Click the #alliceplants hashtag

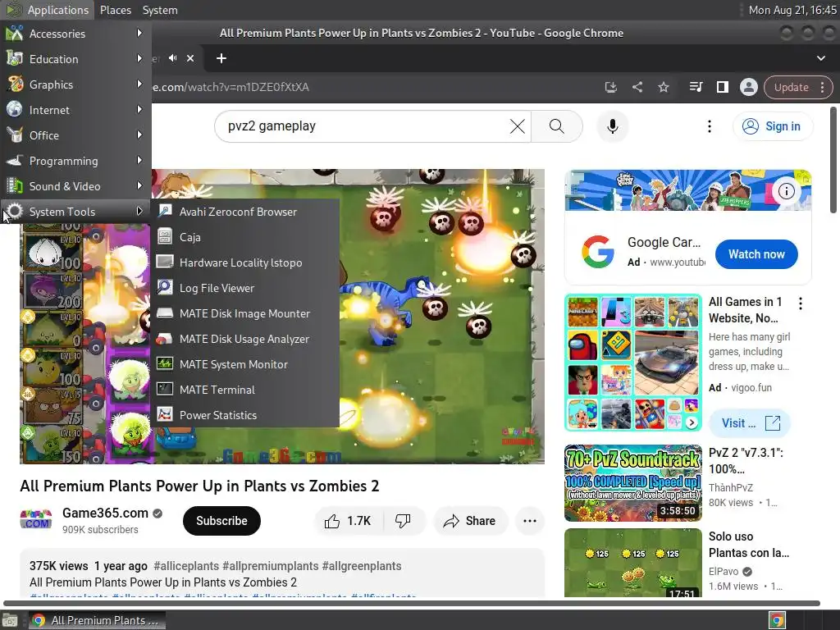[186, 566]
